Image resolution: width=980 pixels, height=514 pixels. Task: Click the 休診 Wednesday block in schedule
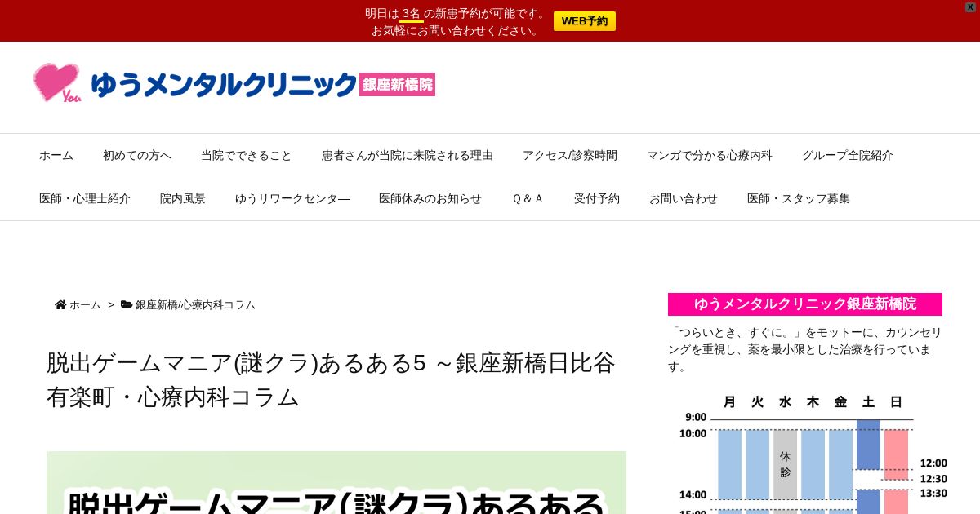tap(785, 464)
